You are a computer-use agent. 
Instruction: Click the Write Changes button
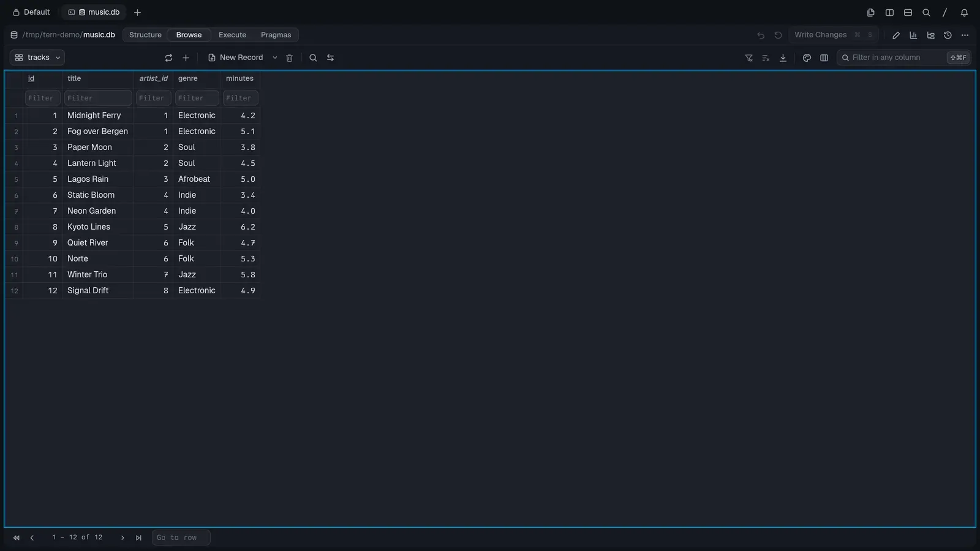(x=834, y=35)
